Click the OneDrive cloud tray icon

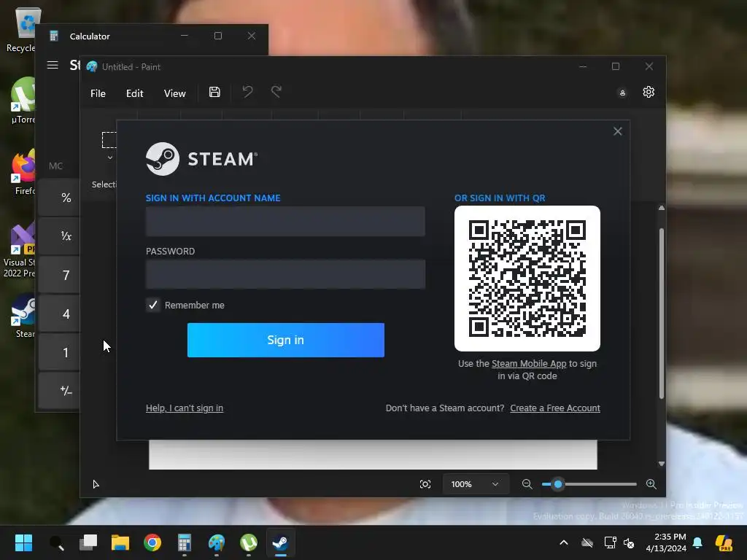(587, 542)
